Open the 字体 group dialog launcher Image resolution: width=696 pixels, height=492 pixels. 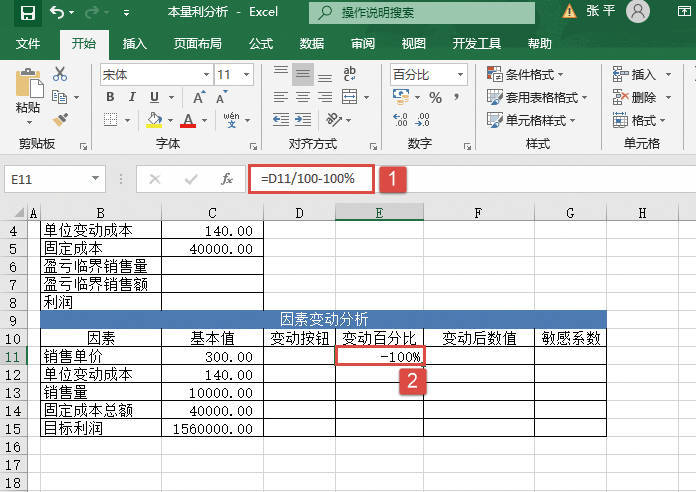[x=253, y=146]
